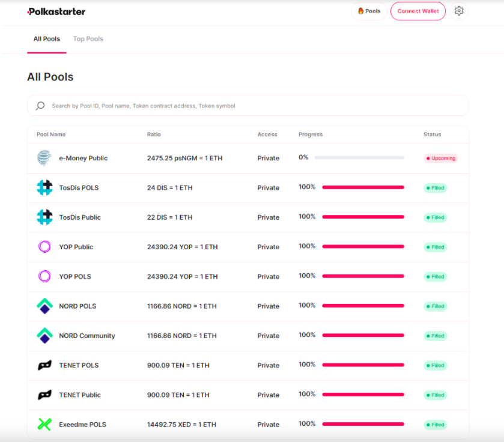Click Private access in Exeedme POLS row

[x=269, y=425]
